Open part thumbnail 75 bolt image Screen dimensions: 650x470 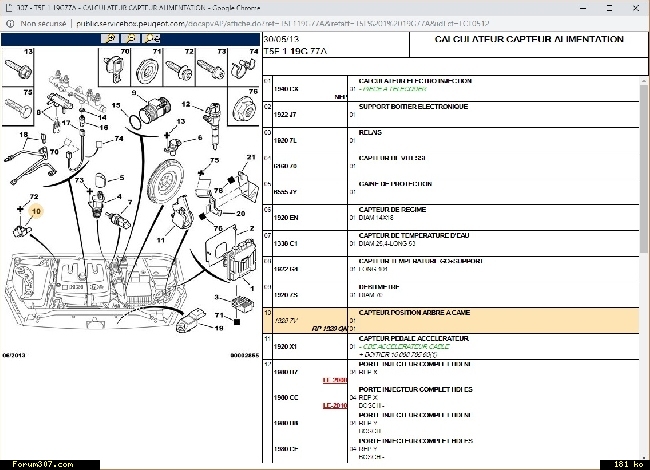point(17,106)
